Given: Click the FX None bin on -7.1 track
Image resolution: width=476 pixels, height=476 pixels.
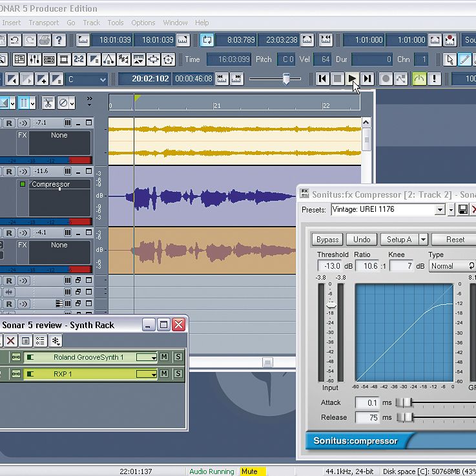Looking at the screenshot, I should (59, 143).
